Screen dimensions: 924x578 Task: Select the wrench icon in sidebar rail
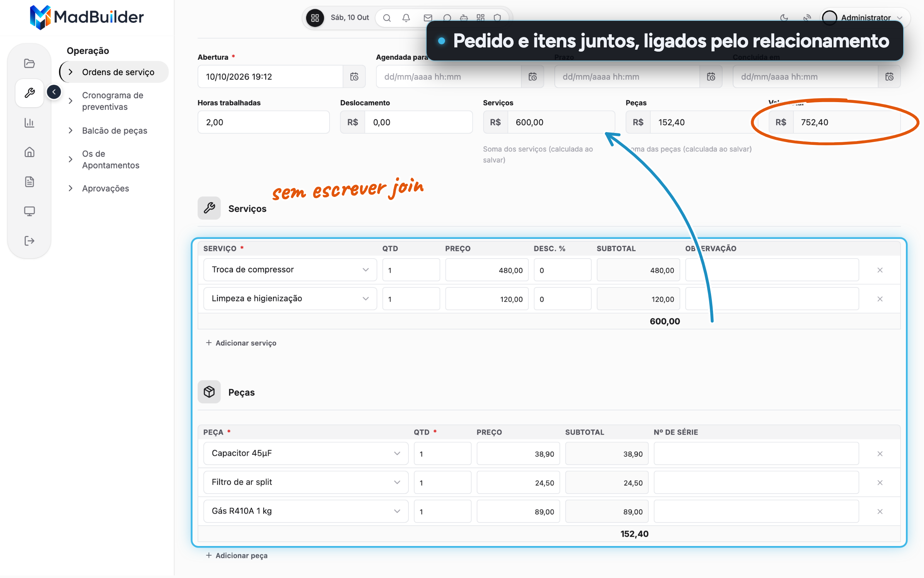[29, 93]
